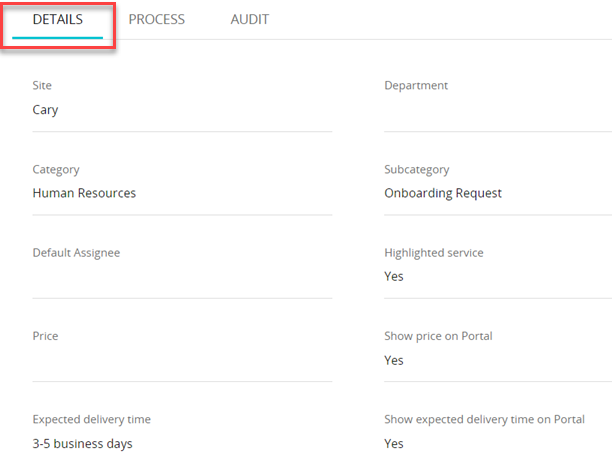Screen dimensions: 612x460
Task: Click the Default Assignee label
Action: [x=76, y=253]
